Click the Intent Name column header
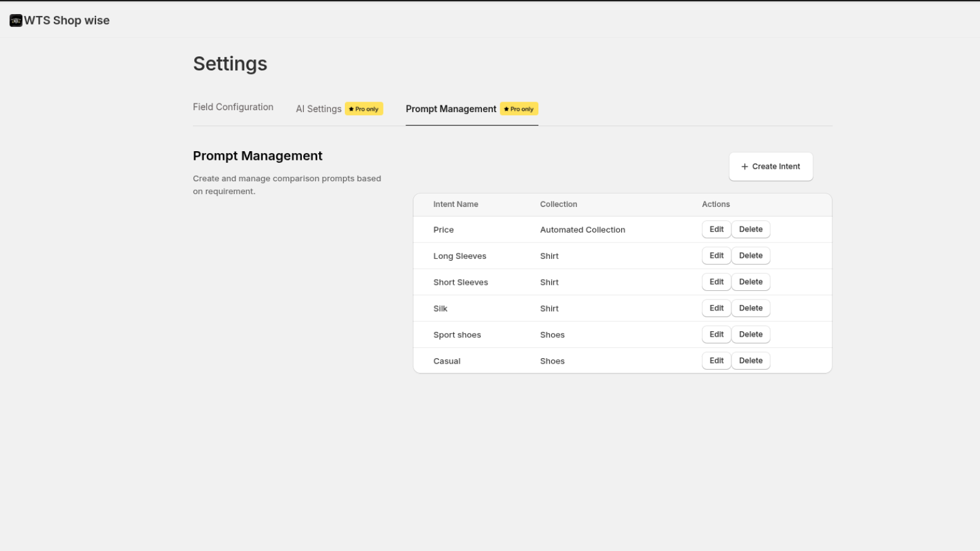980x551 pixels. point(456,204)
